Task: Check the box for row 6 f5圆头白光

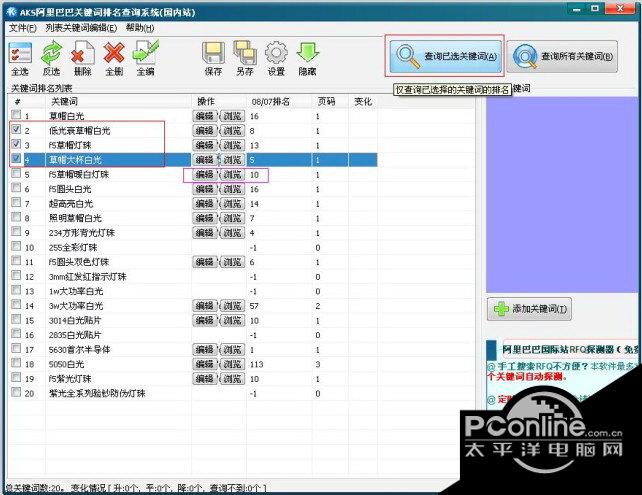Action: coord(16,188)
